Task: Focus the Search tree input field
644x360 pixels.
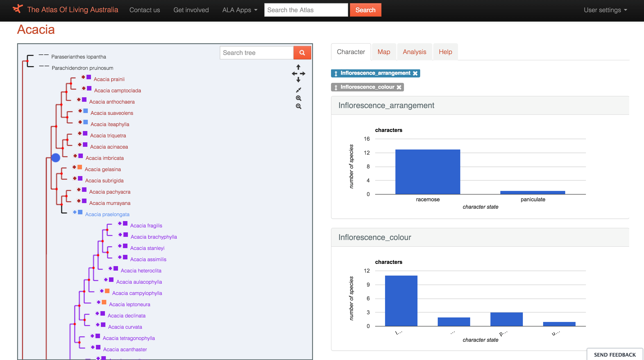Action: pos(256,53)
